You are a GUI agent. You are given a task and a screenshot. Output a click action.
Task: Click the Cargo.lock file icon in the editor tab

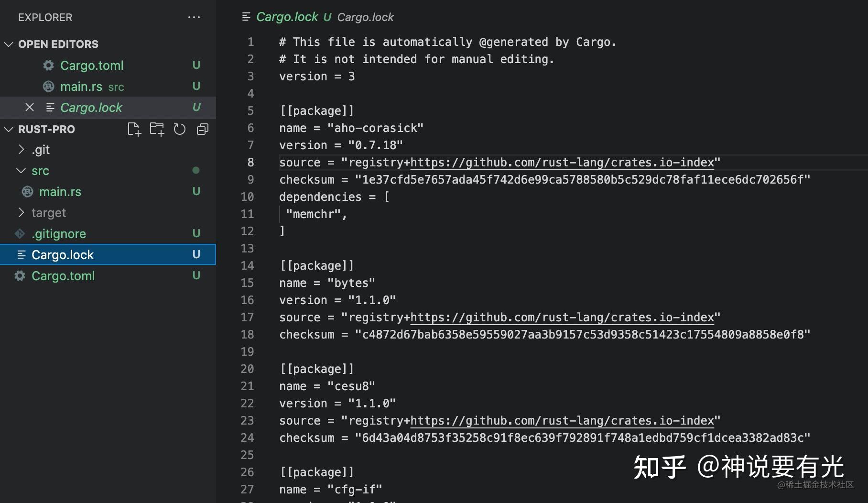246,17
